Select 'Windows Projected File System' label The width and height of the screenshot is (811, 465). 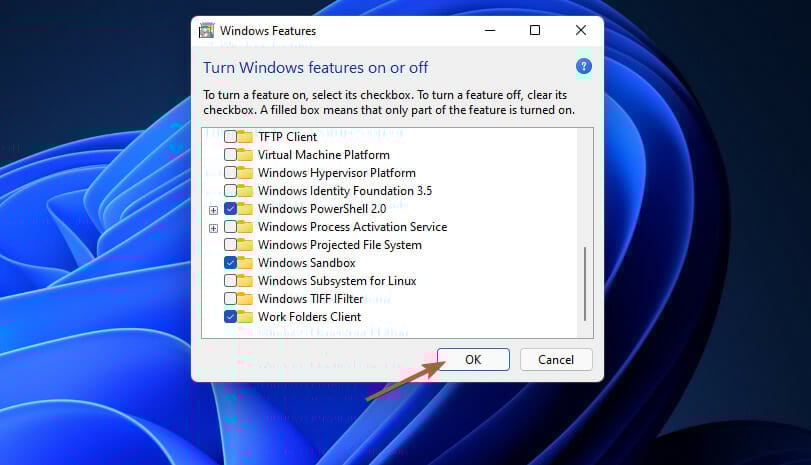click(340, 245)
